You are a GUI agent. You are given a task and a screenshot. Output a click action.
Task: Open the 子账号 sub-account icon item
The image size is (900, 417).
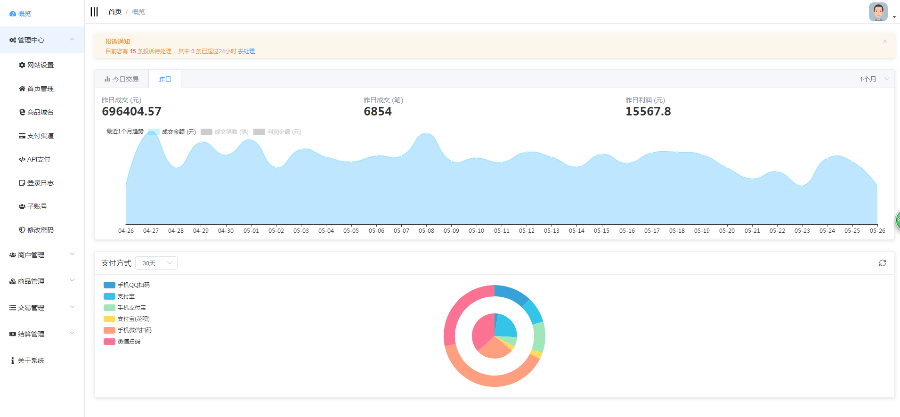point(33,206)
